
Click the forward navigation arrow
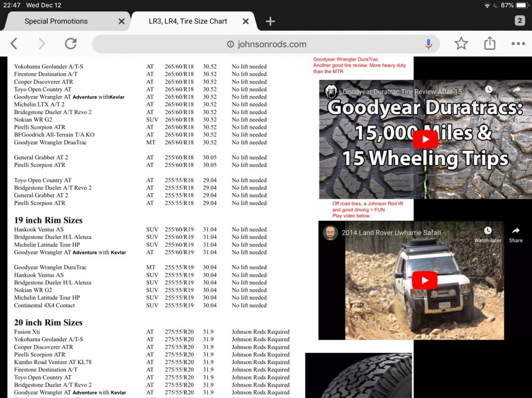tap(42, 44)
